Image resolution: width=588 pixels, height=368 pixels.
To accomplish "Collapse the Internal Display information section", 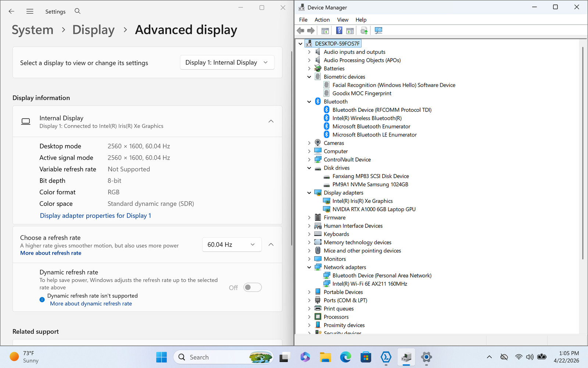I will 271,121.
